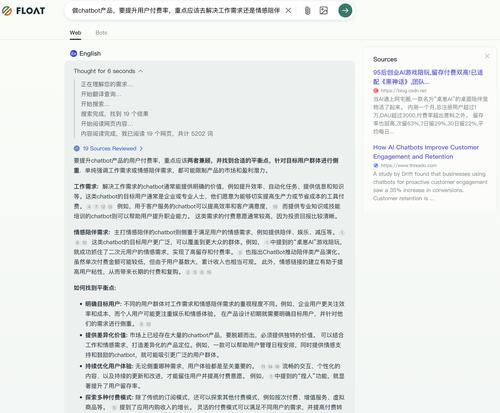
Task: Click the English language icon
Action: pos(73,53)
